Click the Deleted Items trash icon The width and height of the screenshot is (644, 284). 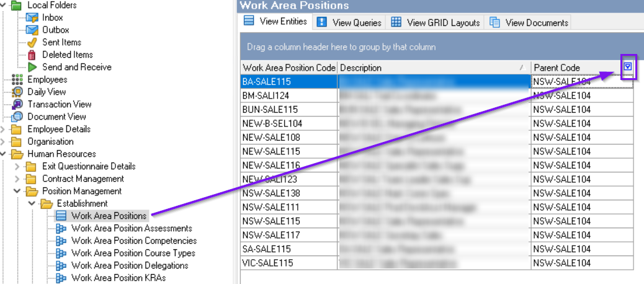click(x=32, y=55)
